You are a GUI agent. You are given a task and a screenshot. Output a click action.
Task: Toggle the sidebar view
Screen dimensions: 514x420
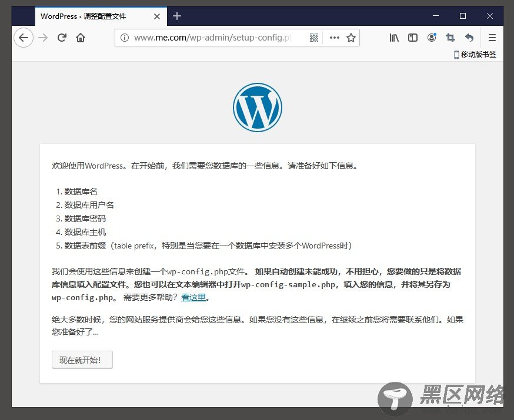pos(413,38)
